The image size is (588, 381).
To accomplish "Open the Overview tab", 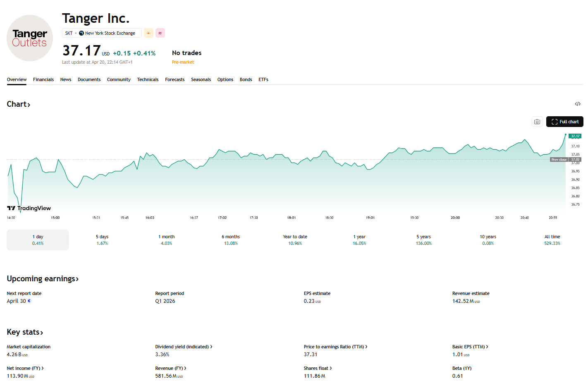I will (17, 79).
